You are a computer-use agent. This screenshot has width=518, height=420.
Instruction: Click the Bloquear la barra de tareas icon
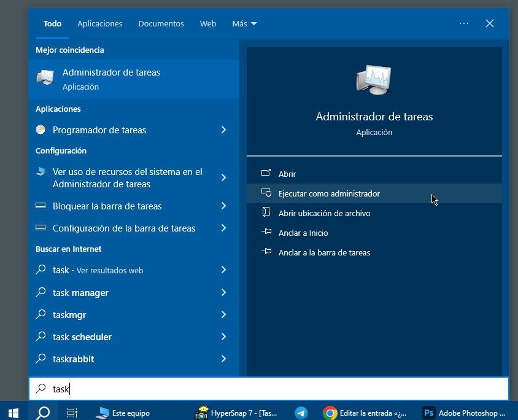click(40, 206)
